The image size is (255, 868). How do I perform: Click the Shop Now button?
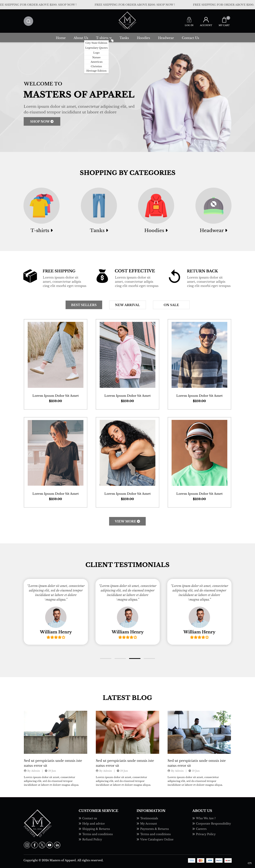(42, 121)
